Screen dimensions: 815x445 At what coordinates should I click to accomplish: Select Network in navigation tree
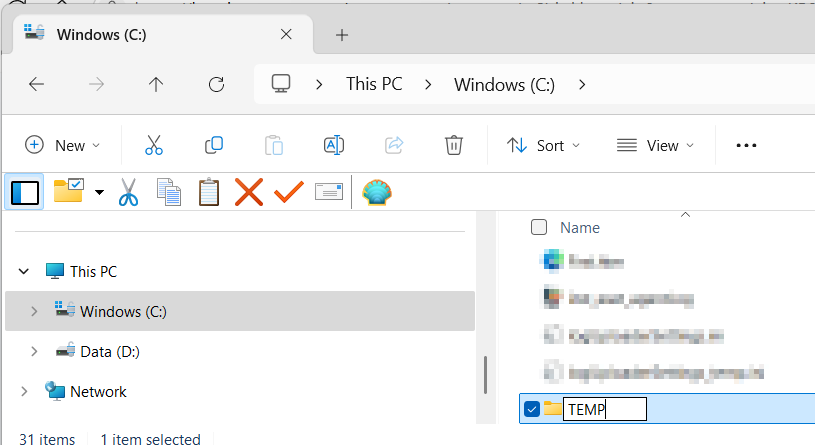[x=98, y=391]
